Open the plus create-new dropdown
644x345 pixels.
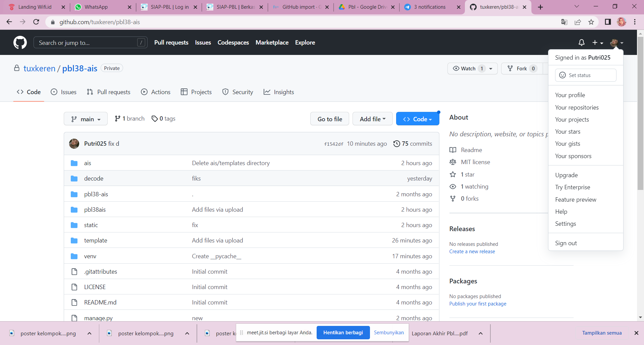tap(598, 43)
